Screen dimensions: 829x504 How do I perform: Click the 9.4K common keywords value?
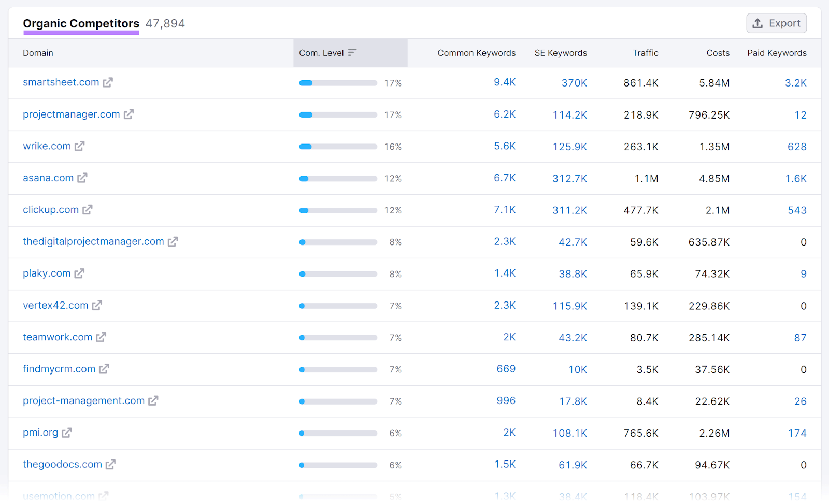(x=505, y=82)
